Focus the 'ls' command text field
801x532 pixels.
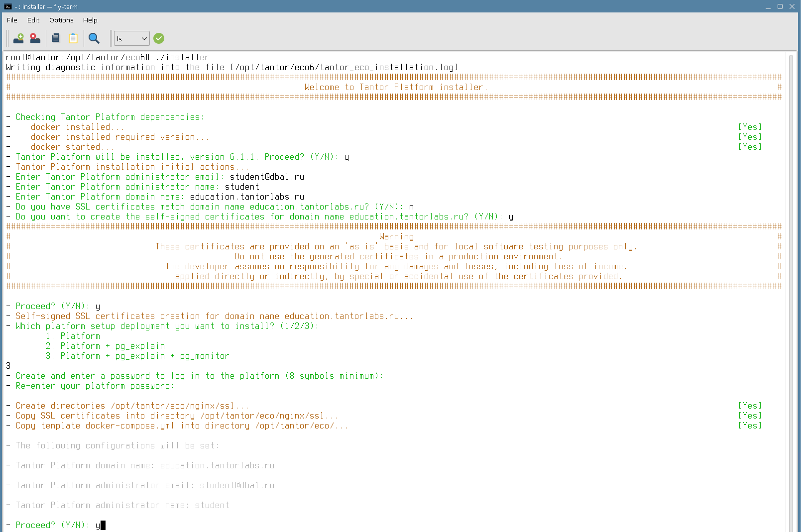[126, 38]
